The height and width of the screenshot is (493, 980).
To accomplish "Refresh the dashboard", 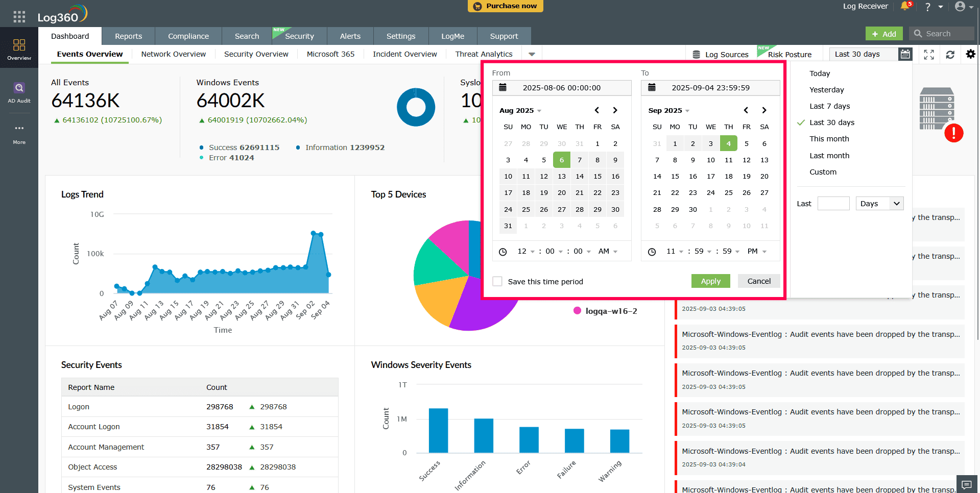I will point(950,55).
